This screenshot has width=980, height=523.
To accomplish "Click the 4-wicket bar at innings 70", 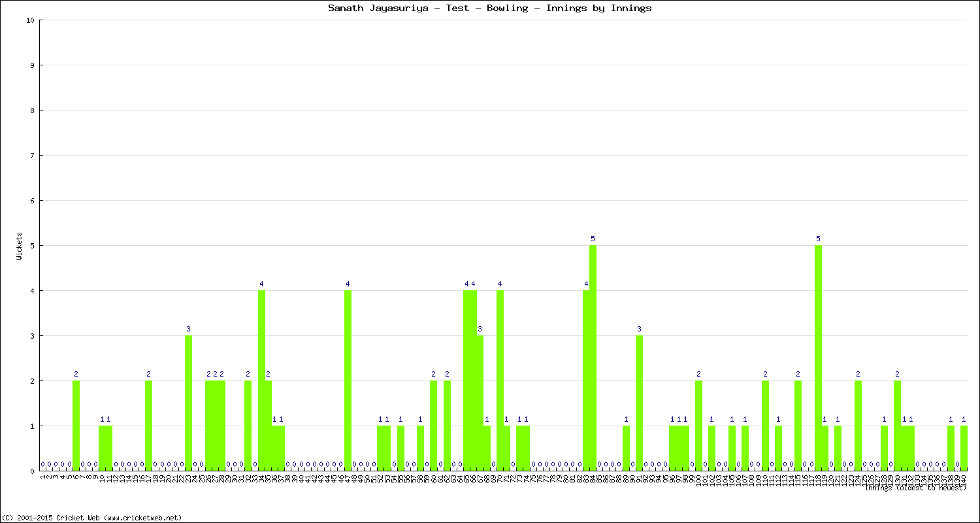I will pos(500,380).
